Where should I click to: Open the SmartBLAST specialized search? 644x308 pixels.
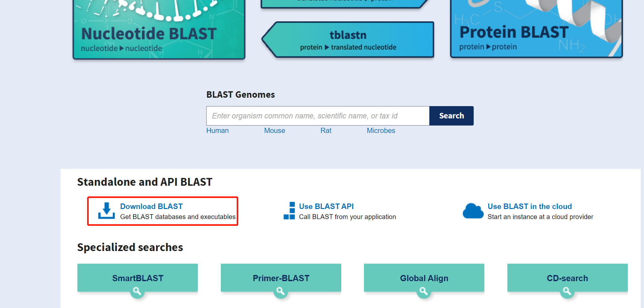click(x=137, y=278)
